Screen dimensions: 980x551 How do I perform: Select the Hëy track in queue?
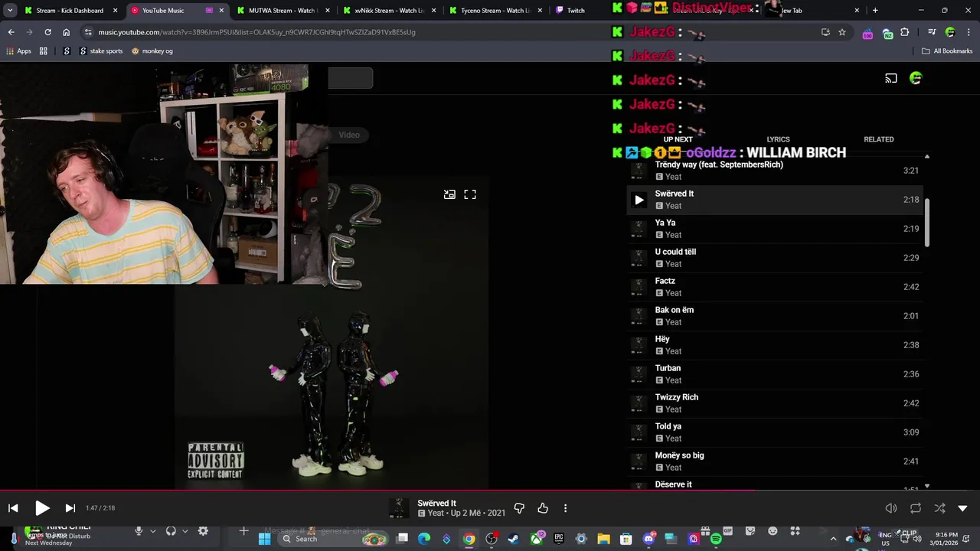pyautogui.click(x=775, y=345)
